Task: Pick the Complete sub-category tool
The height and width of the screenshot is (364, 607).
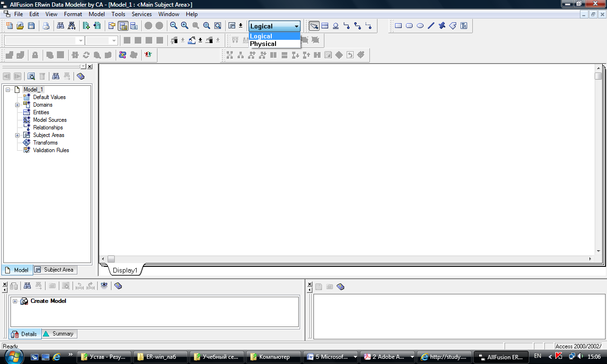Action: (336, 26)
